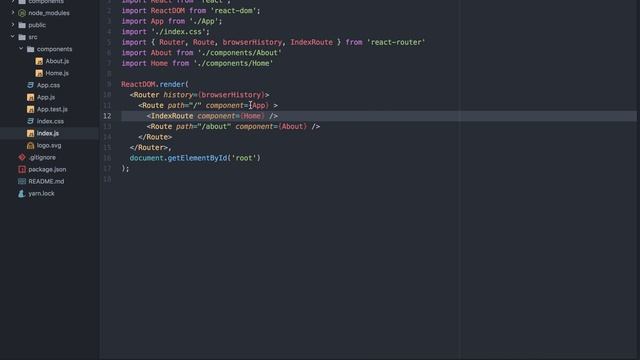
Task: Open App.js from the sidebar
Action: click(46, 97)
